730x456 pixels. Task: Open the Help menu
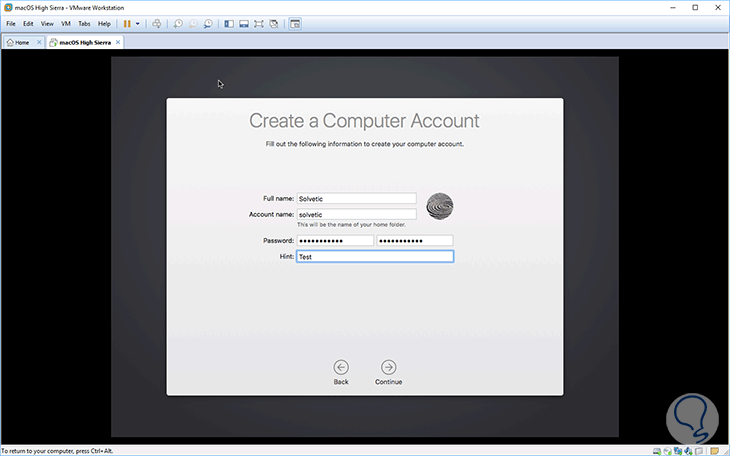click(x=104, y=24)
